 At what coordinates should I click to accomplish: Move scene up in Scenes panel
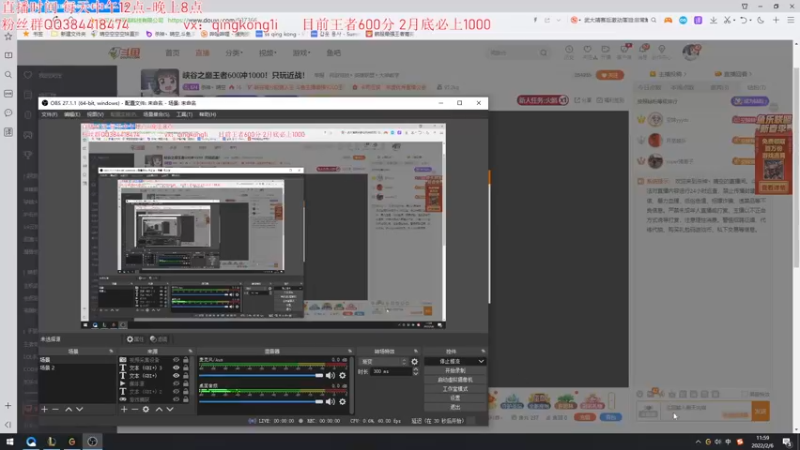(x=68, y=409)
